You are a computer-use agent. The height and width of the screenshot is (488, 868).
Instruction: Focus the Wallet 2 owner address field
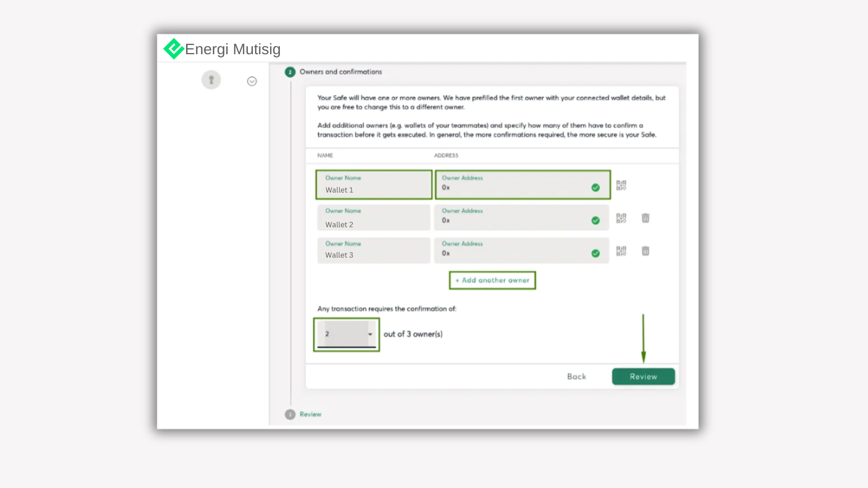(x=521, y=218)
